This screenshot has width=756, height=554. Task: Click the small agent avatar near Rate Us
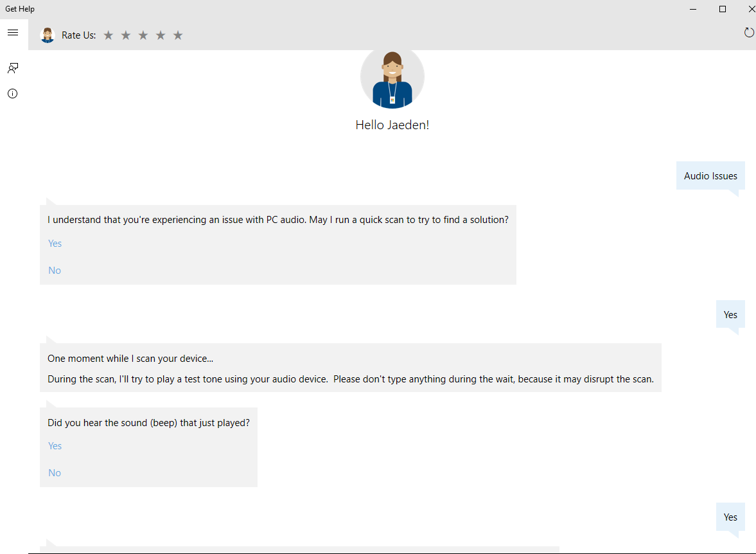pyautogui.click(x=48, y=35)
